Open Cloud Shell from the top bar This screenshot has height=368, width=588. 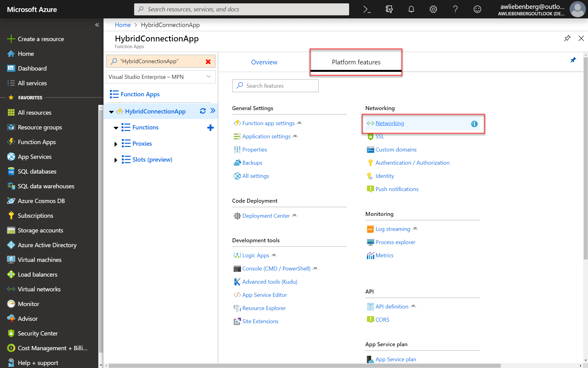367,9
